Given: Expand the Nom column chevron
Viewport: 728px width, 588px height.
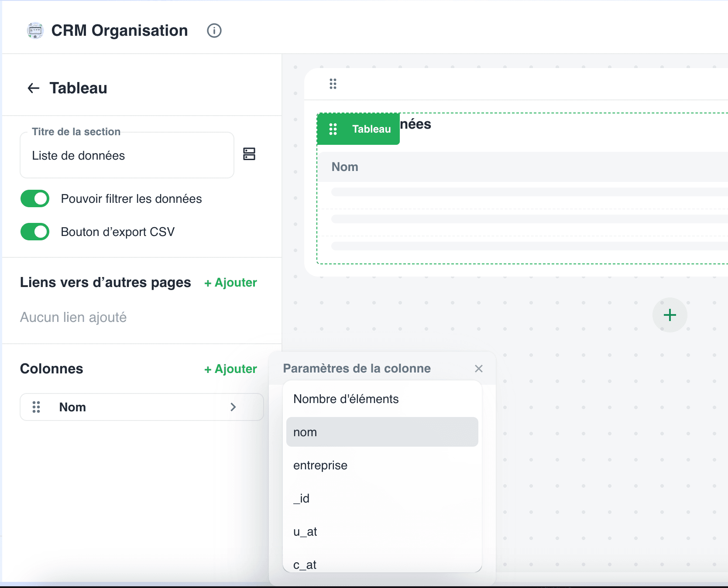Looking at the screenshot, I should pos(233,407).
